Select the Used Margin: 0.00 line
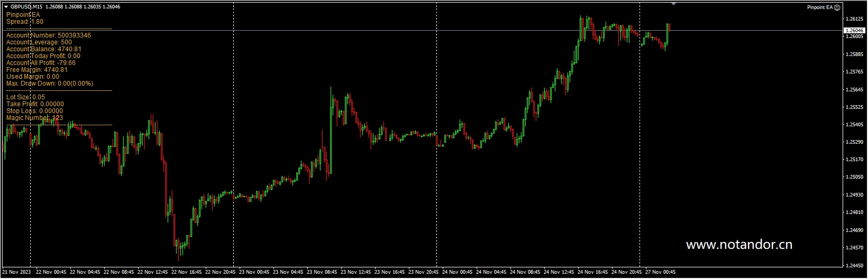Screen dimensions: 868x279 33,77
